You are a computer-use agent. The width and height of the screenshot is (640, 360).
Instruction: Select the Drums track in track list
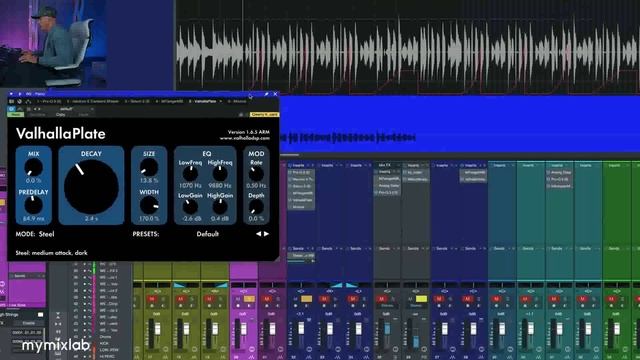coord(105,337)
